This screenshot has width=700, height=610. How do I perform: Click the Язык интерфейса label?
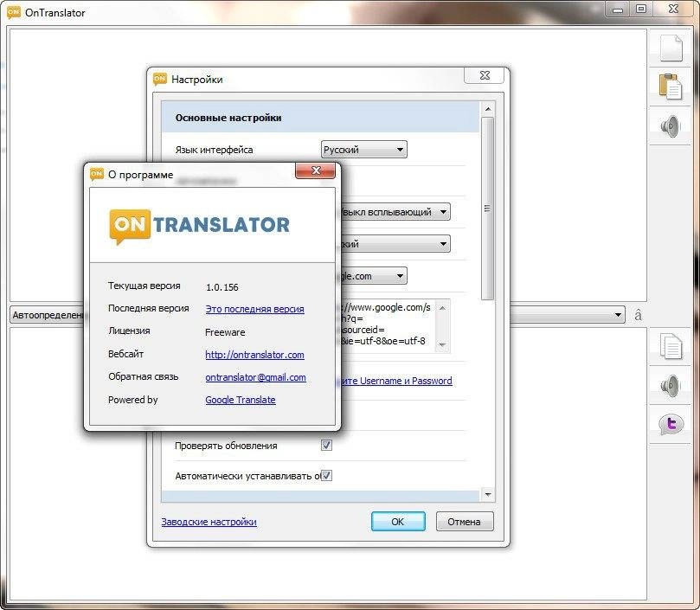(x=214, y=150)
